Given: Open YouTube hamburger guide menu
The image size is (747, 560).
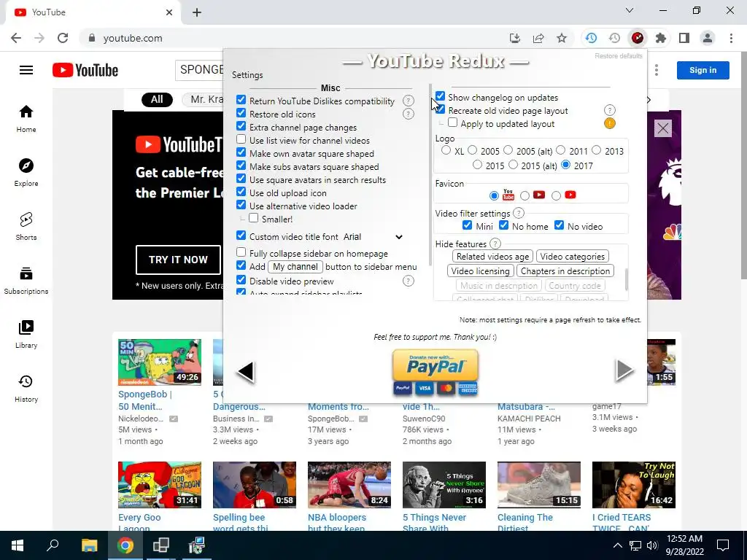Looking at the screenshot, I should pyautogui.click(x=26, y=70).
